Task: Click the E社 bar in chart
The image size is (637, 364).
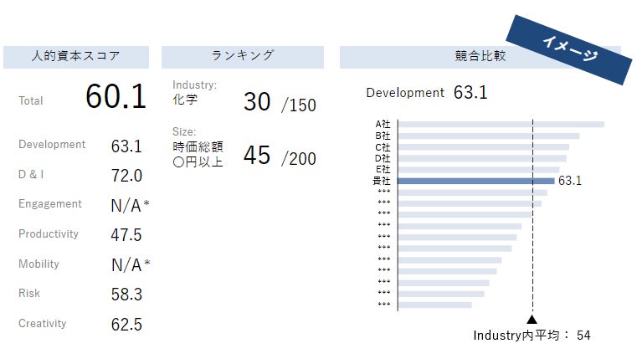Action: (x=478, y=170)
